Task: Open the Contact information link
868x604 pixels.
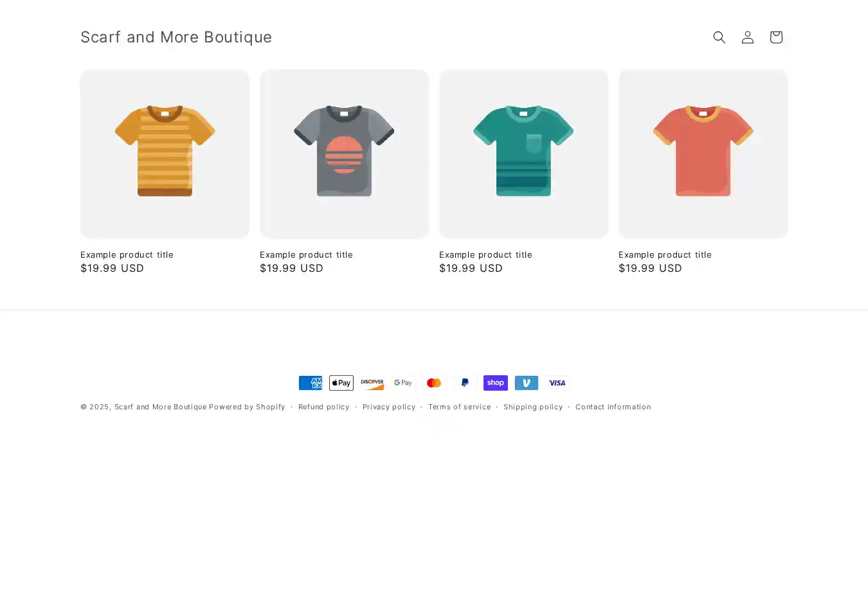Action: click(x=613, y=407)
